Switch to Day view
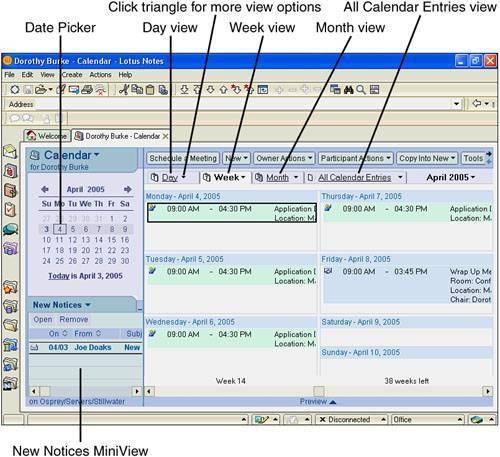Screen dimensions: 500x457 [x=169, y=177]
